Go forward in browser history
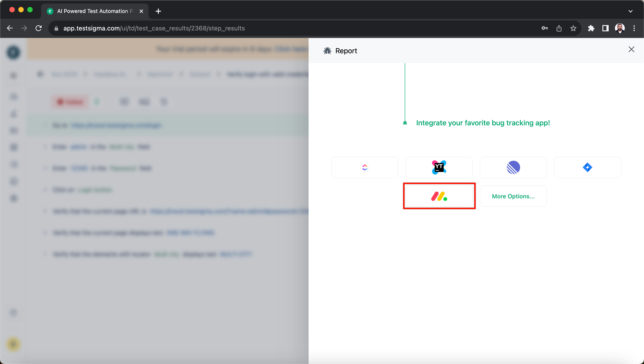The image size is (644, 364). tap(24, 28)
